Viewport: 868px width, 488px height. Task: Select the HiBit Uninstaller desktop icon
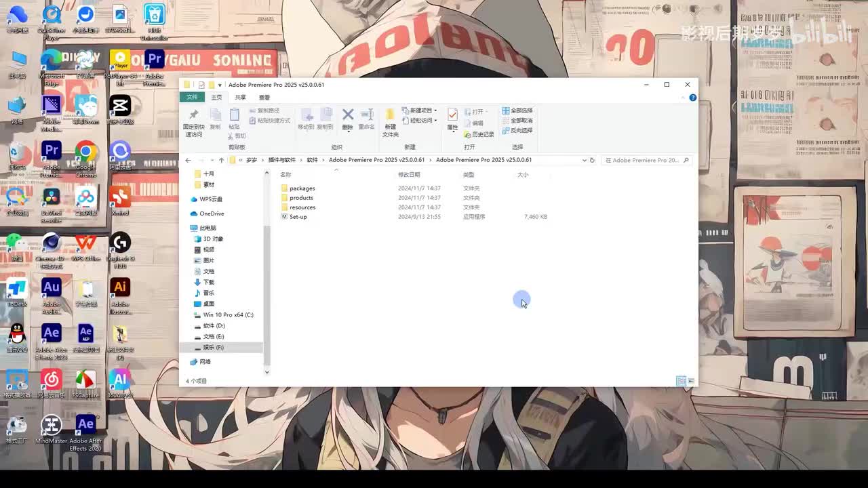tap(155, 23)
